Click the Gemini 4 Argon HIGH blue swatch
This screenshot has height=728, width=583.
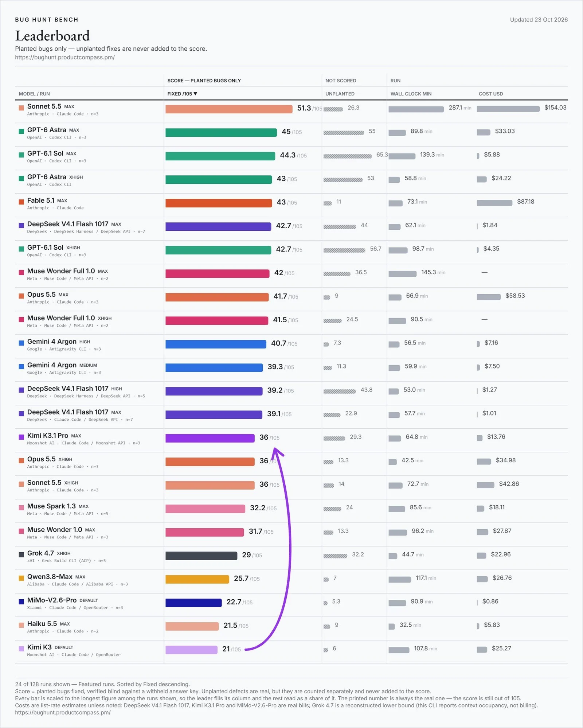click(x=21, y=343)
